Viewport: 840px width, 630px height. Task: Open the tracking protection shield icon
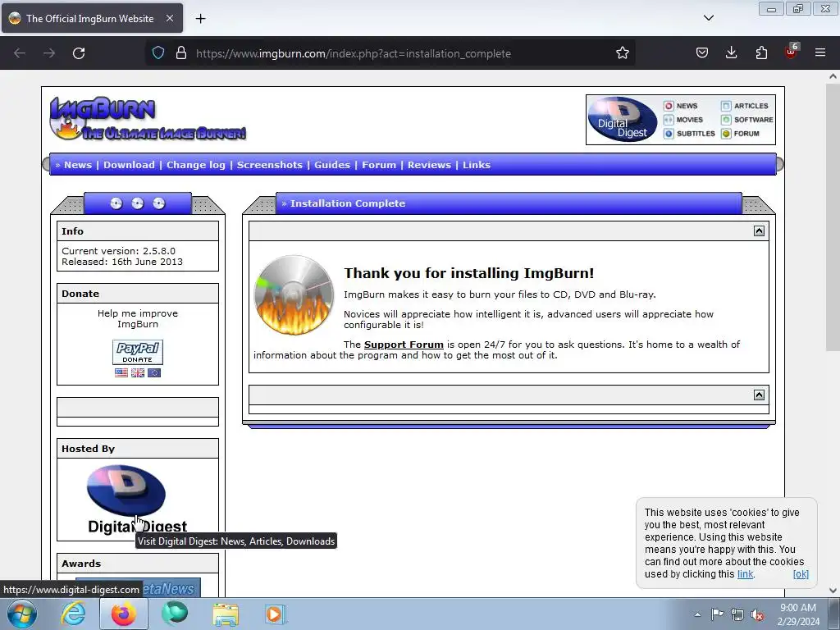click(158, 53)
